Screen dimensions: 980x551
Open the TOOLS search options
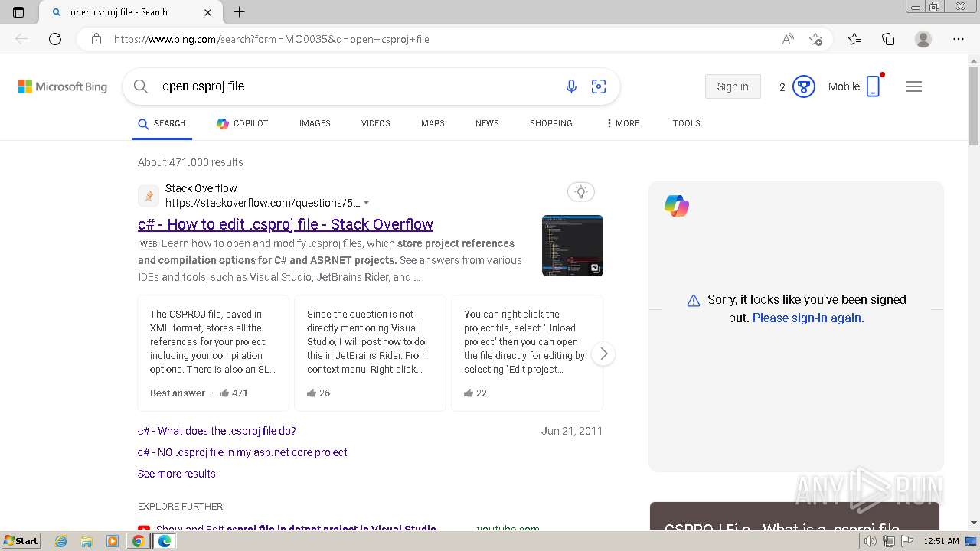coord(687,123)
